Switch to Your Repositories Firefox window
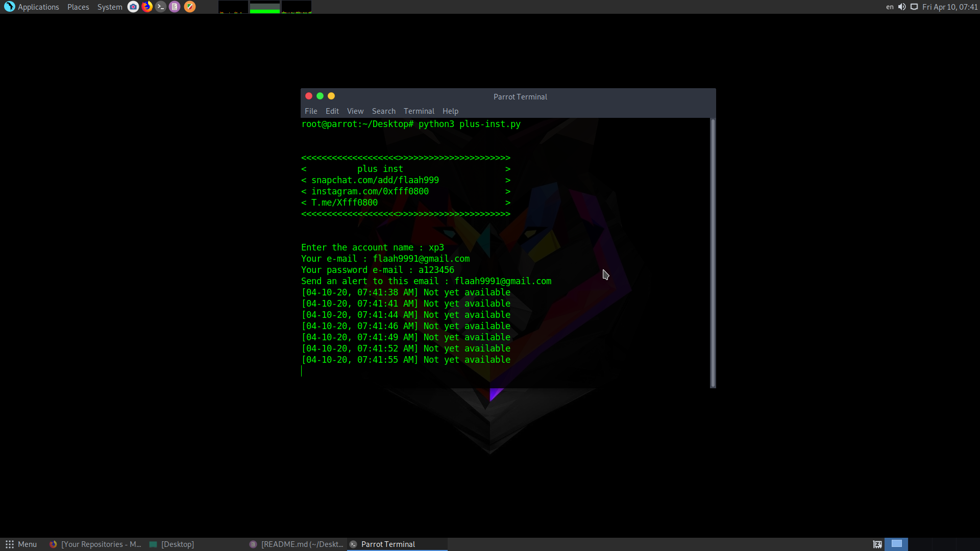The width and height of the screenshot is (980, 551). click(x=95, y=544)
